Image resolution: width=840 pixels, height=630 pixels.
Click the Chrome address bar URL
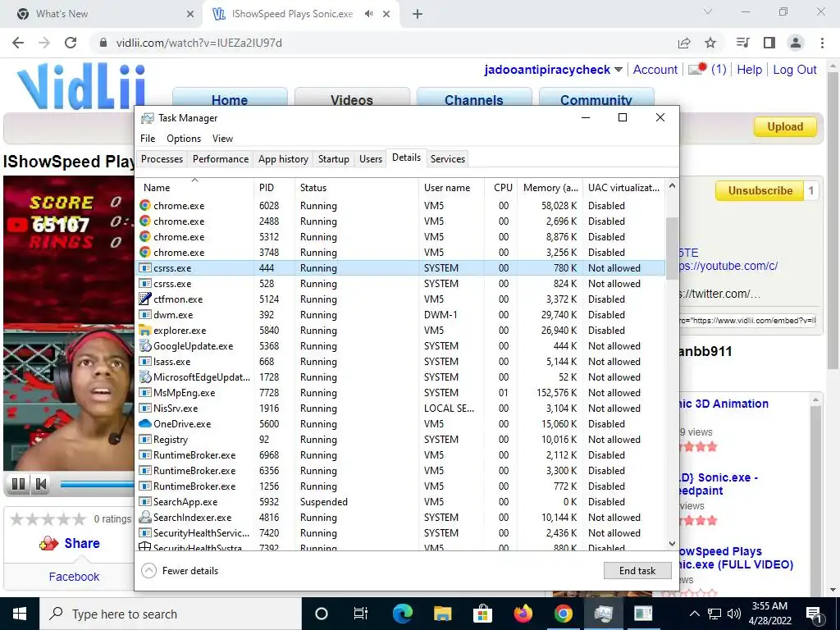[x=199, y=43]
